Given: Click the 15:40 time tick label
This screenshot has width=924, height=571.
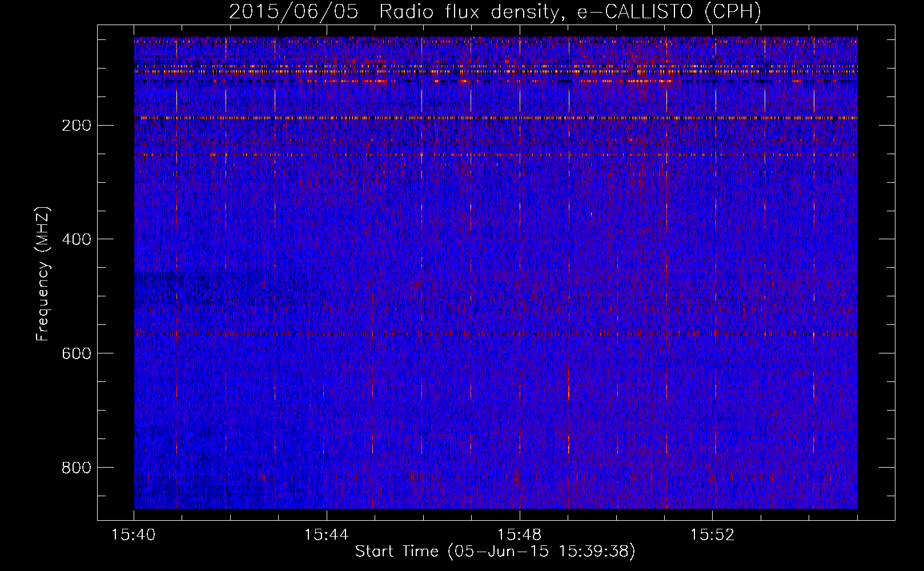Looking at the screenshot, I should 134,535.
